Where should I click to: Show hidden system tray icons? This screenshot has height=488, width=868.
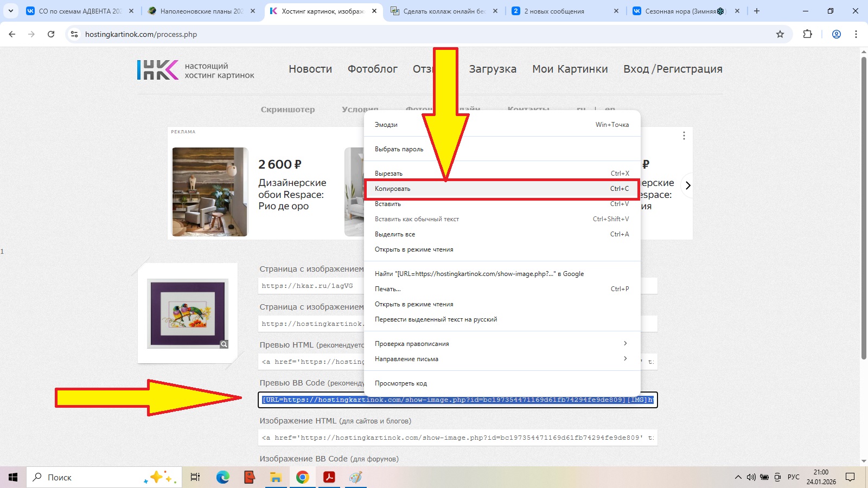point(738,477)
